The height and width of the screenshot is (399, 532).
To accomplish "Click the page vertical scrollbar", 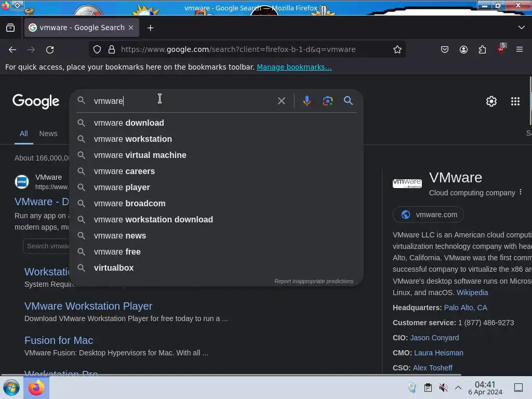I will point(530,101).
